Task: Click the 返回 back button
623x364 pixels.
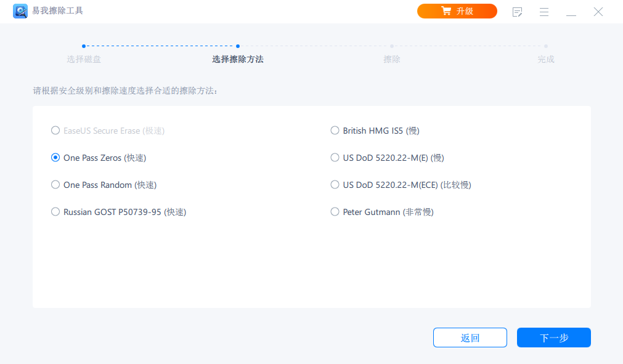Action: (470, 338)
